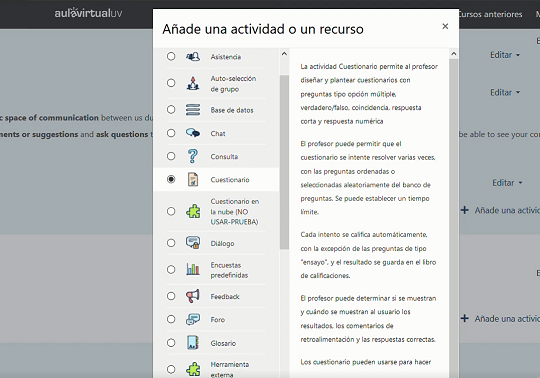This screenshot has width=540, height=378.
Task: Select the Asistencia radio button
Action: coord(171,56)
